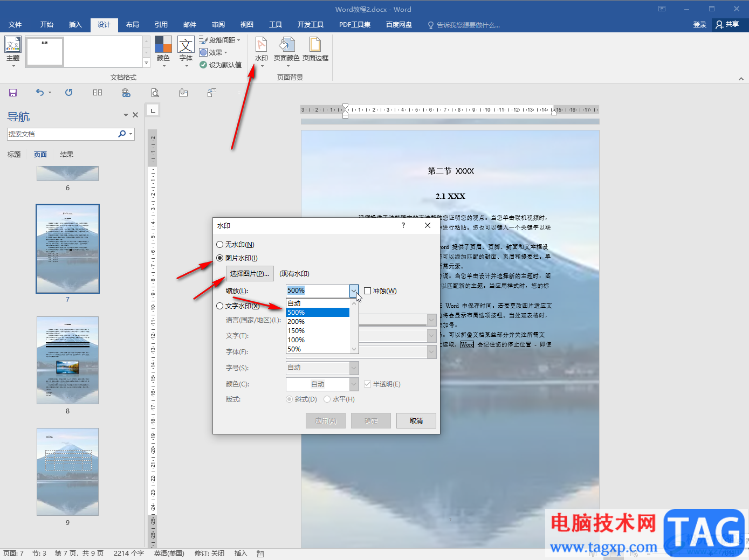Expand the 效果 effects menu
This screenshot has height=560, width=749.
[213, 52]
